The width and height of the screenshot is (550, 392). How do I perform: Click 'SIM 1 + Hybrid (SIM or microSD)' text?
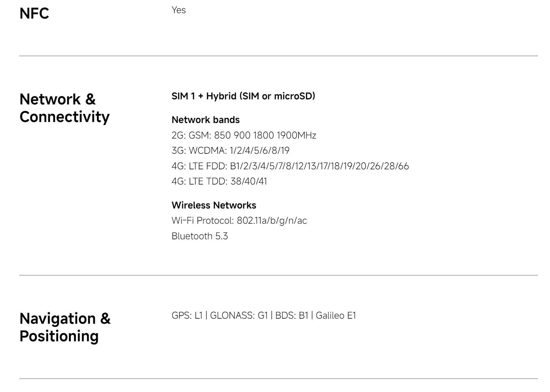point(243,96)
